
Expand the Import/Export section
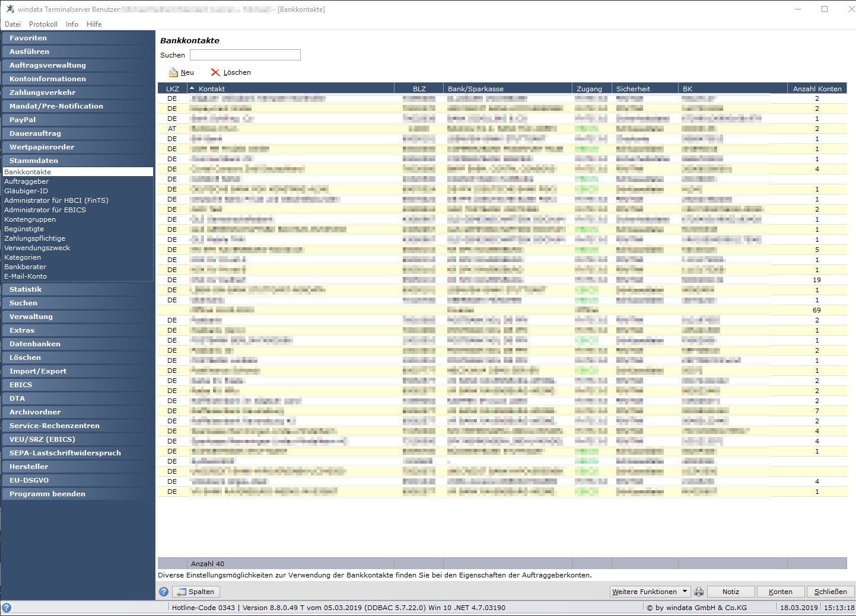click(78, 371)
